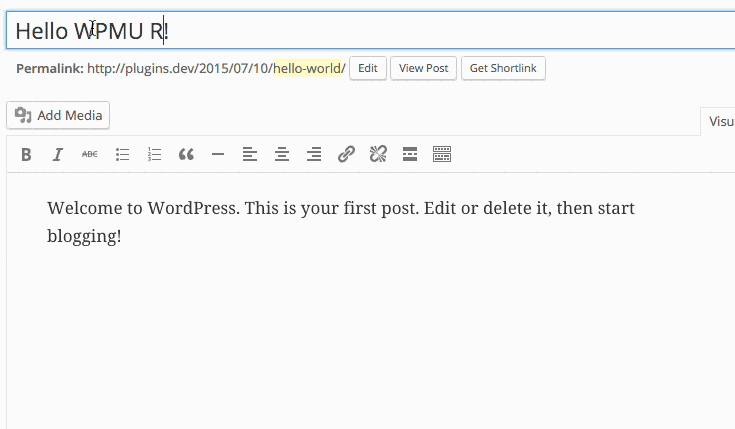Toggle bold formatting in editor toolbar
Screen dimensions: 735x429
click(x=27, y=154)
